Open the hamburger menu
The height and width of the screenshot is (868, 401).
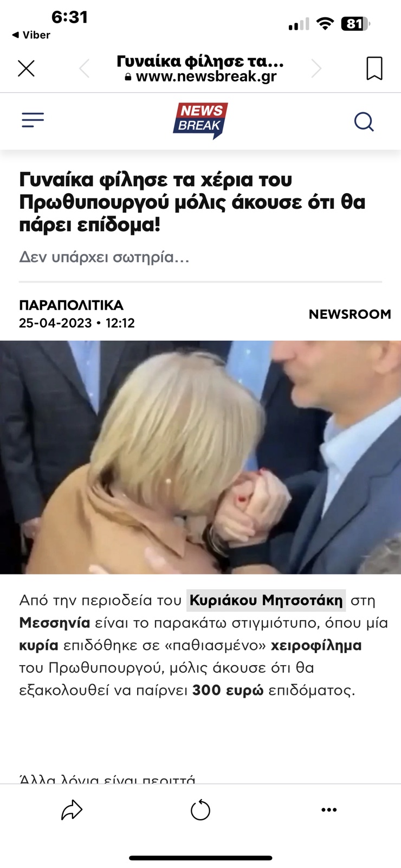pos(33,120)
